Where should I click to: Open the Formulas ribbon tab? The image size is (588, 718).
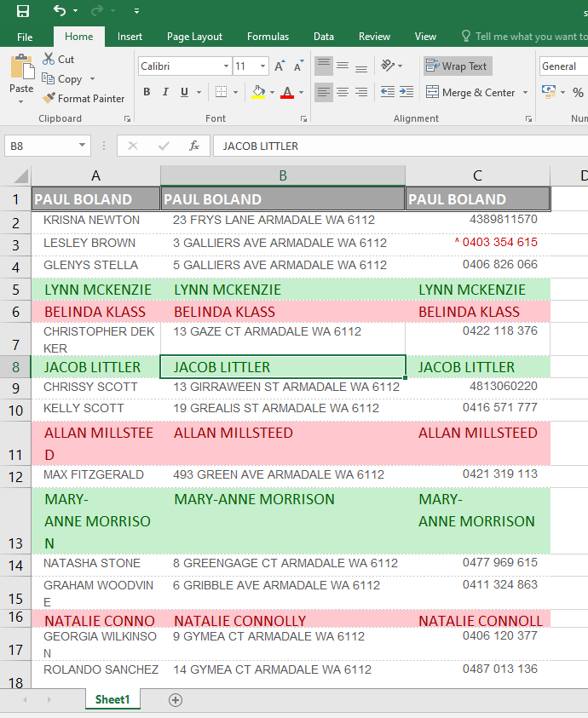click(x=268, y=37)
